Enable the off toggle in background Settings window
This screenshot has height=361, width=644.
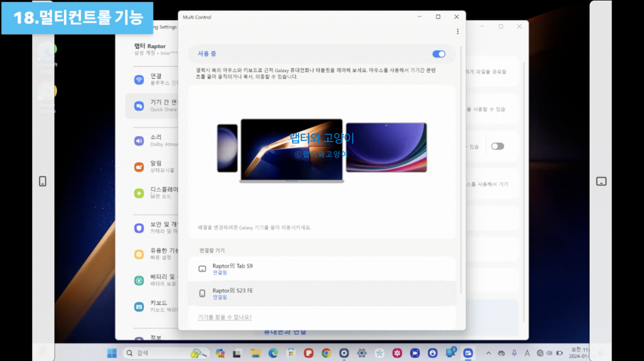click(497, 146)
